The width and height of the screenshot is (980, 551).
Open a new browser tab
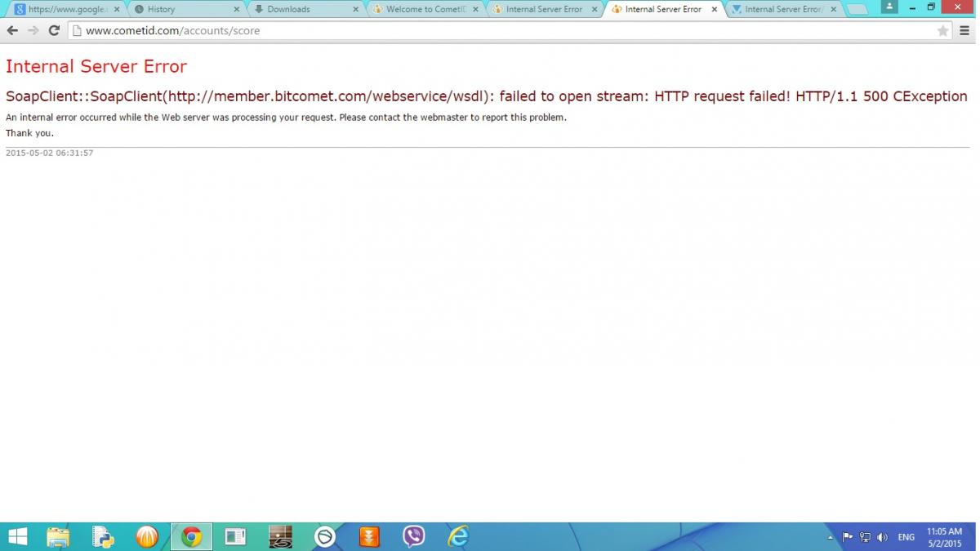coord(857,10)
